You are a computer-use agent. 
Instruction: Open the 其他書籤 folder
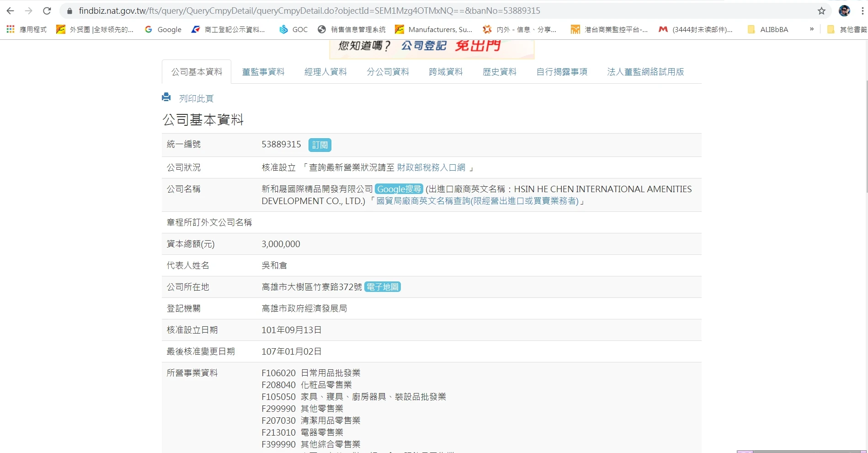[847, 29]
